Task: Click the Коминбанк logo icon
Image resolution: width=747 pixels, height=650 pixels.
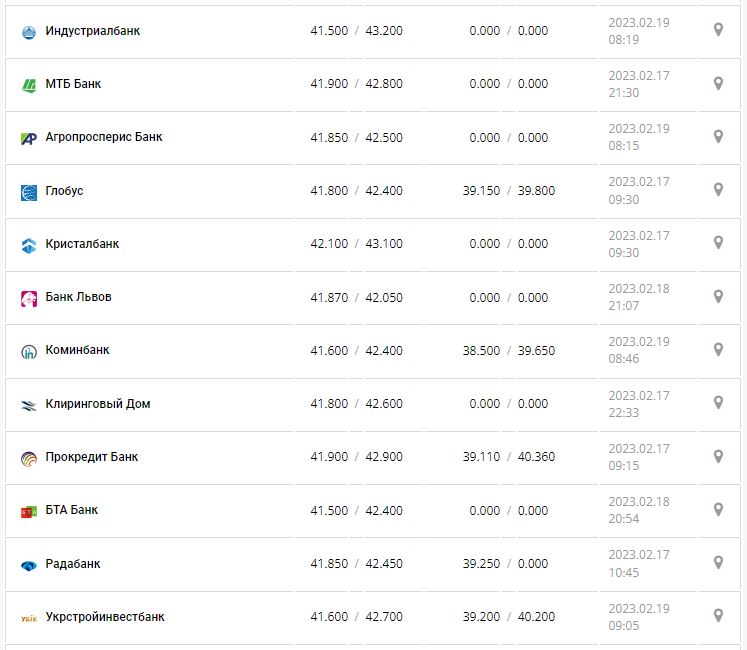Action: pyautogui.click(x=29, y=352)
